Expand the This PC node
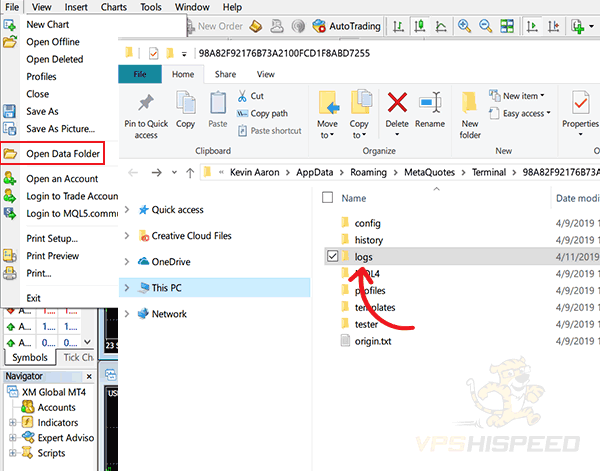The image size is (600, 471). (x=127, y=288)
